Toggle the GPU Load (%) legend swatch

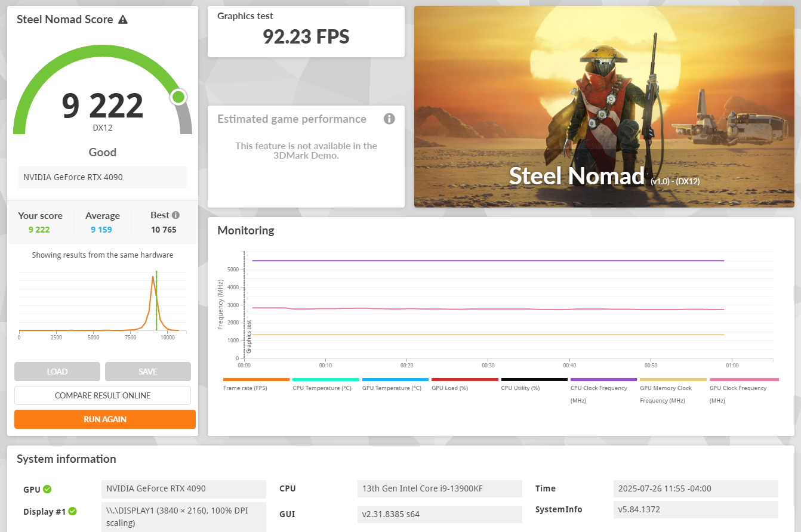(x=465, y=379)
